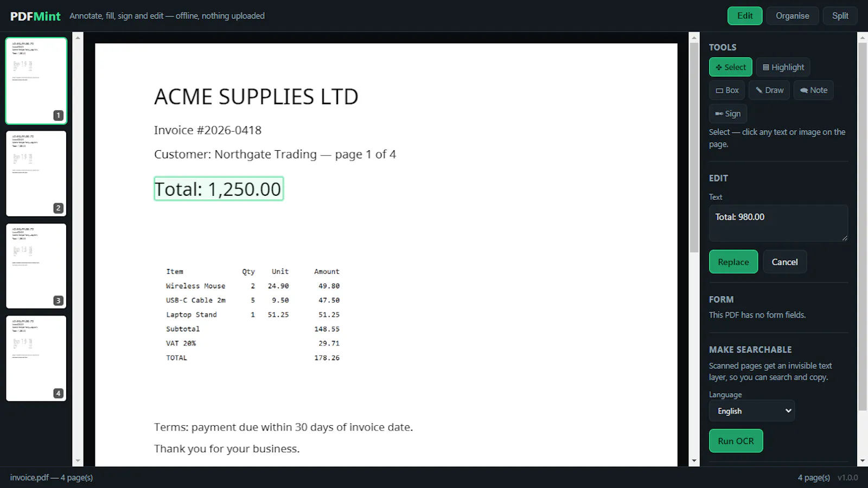
Task: Select the Note tool
Action: pos(813,90)
